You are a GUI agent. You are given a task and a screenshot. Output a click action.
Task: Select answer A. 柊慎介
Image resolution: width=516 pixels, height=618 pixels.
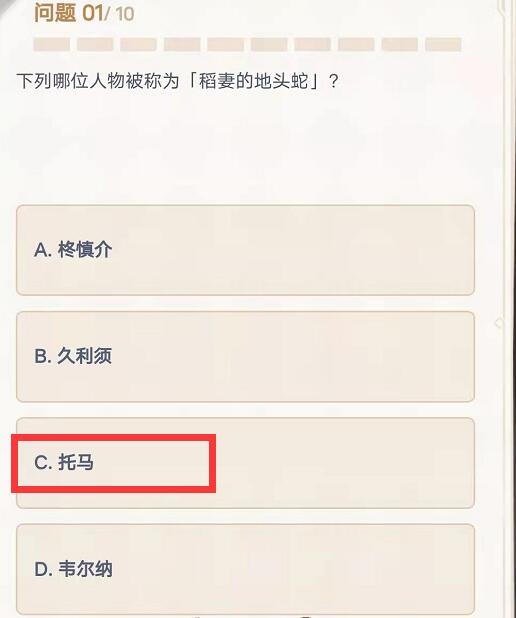245,250
